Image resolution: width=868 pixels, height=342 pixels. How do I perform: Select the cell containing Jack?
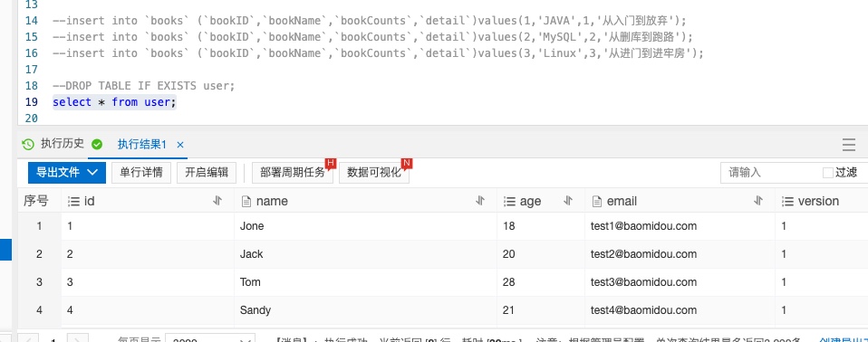(x=365, y=254)
